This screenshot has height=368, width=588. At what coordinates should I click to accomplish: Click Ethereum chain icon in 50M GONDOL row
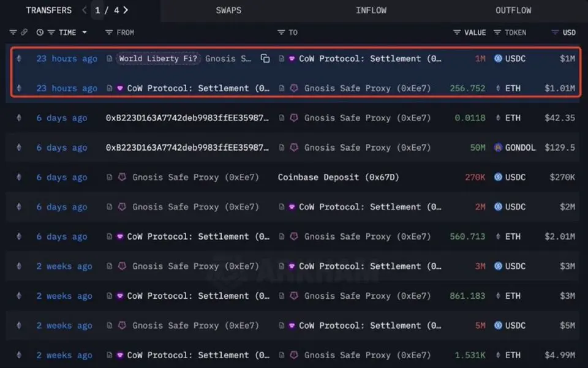pos(19,148)
